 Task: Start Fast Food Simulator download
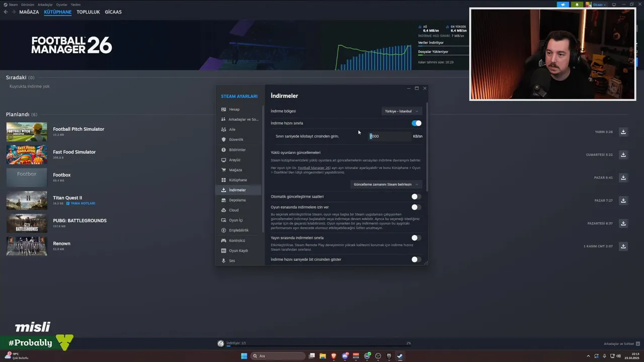(623, 154)
